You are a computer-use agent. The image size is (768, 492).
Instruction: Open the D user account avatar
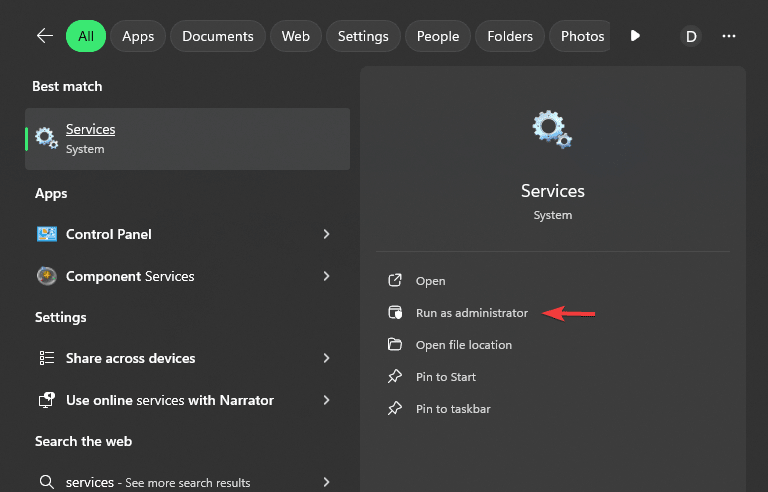691,36
